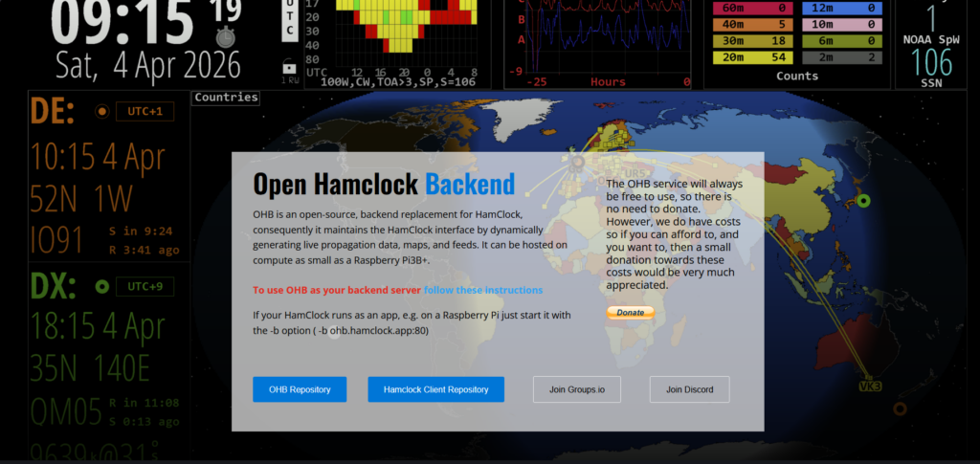Click the DX grid square QM05

[66, 411]
